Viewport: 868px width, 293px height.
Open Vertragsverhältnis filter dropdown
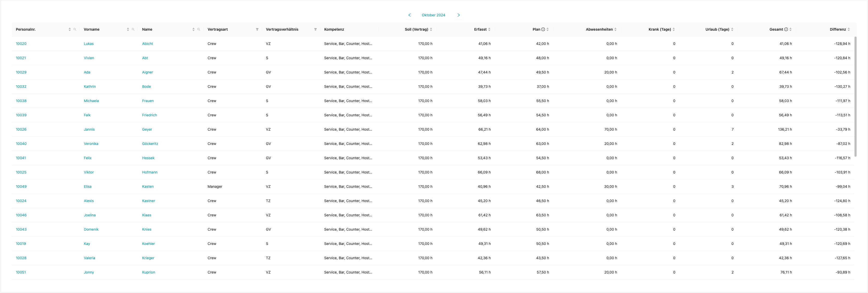coord(316,30)
